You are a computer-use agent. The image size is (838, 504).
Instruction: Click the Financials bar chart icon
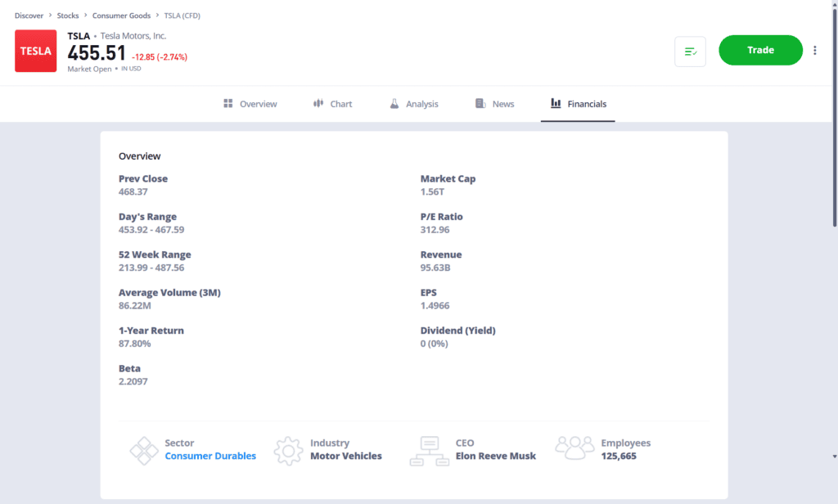tap(556, 104)
